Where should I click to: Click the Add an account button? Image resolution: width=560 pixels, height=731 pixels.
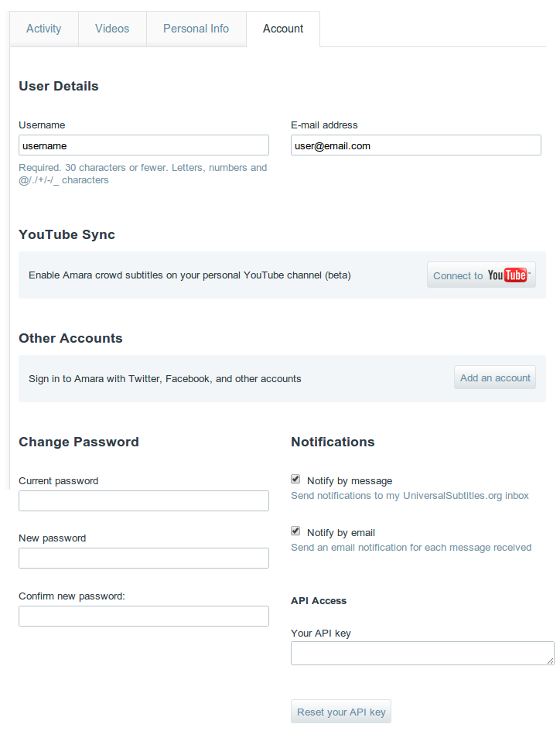[495, 378]
